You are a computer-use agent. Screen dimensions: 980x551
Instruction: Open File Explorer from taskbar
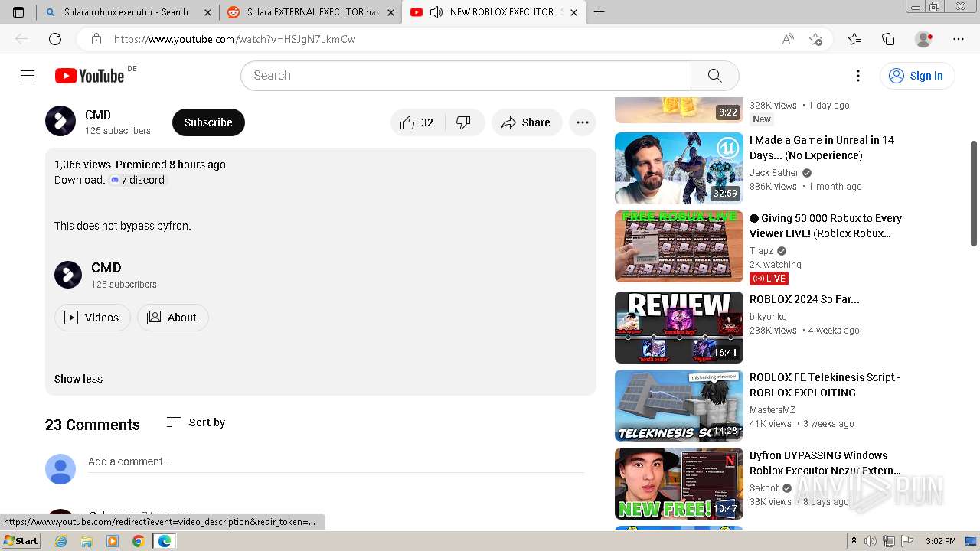(87, 541)
